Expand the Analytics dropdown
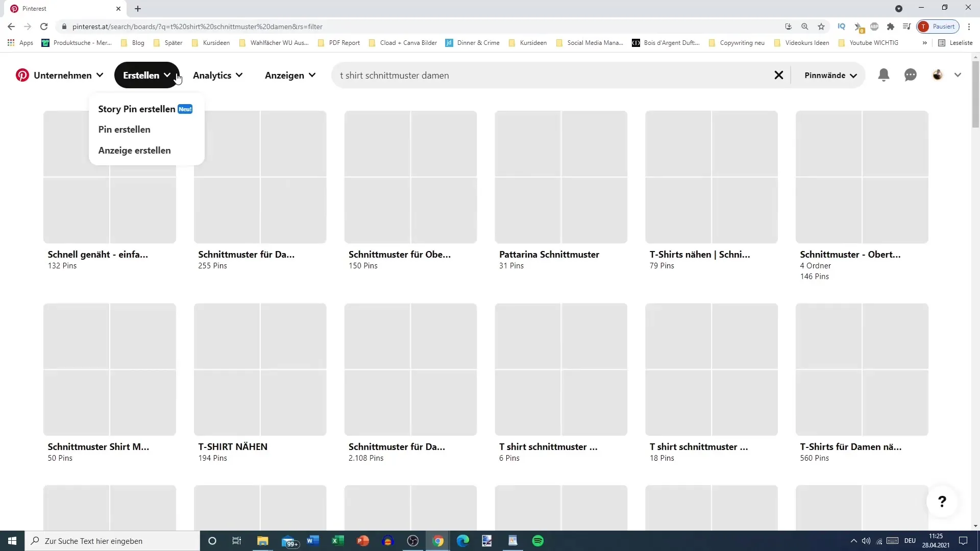 click(x=218, y=75)
